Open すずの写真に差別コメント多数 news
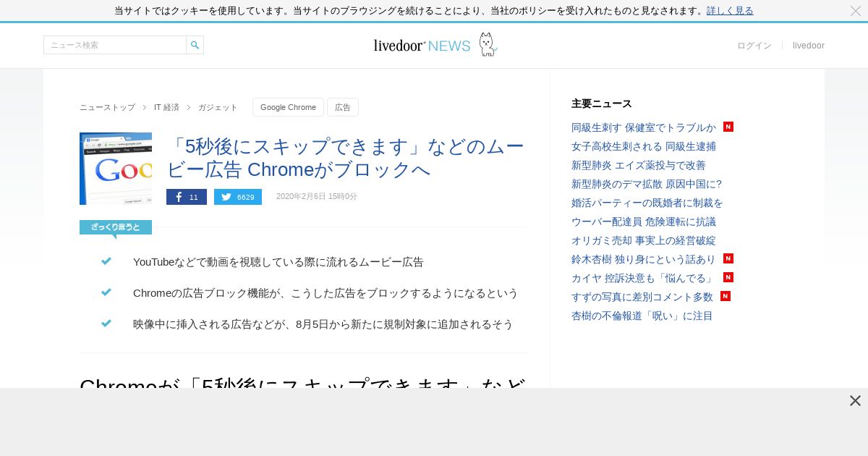The height and width of the screenshot is (456, 868). pos(642,297)
